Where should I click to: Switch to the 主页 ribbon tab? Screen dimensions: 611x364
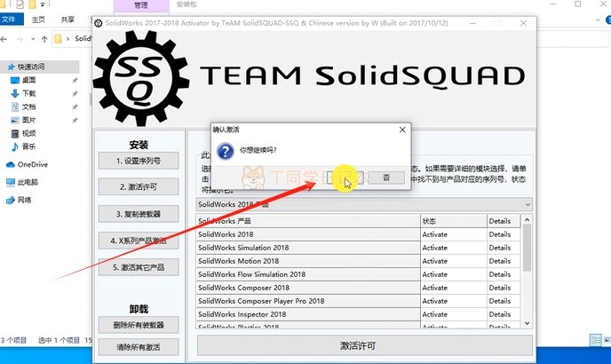(x=38, y=20)
